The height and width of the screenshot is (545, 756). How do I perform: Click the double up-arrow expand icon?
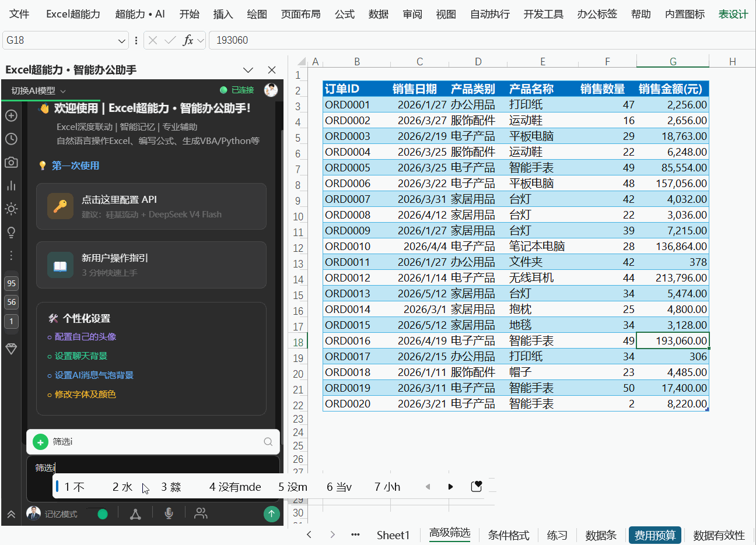click(11, 514)
